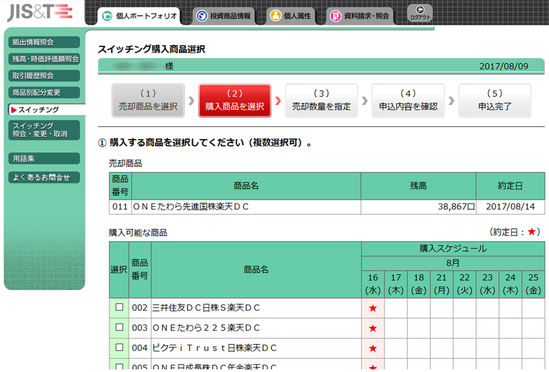Click the 資料請求・照会 tab's pink icon
Screen dimensions: 549x372
335,16
